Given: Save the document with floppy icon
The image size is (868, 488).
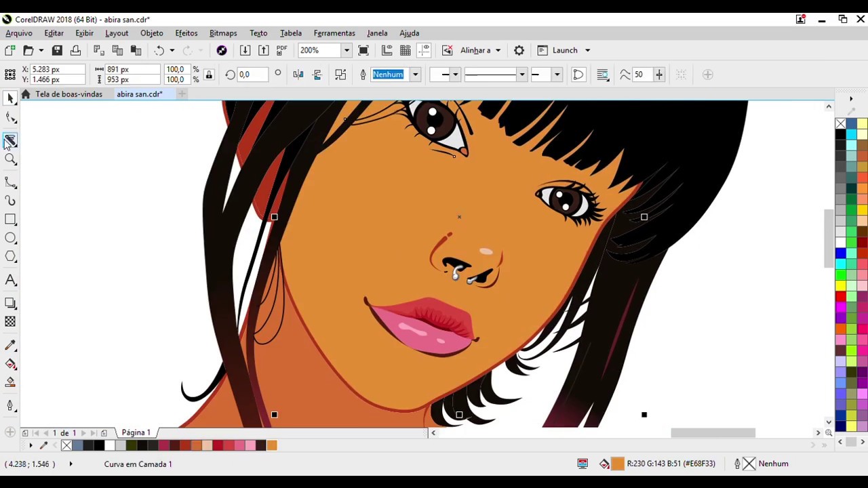Looking at the screenshot, I should click(57, 50).
